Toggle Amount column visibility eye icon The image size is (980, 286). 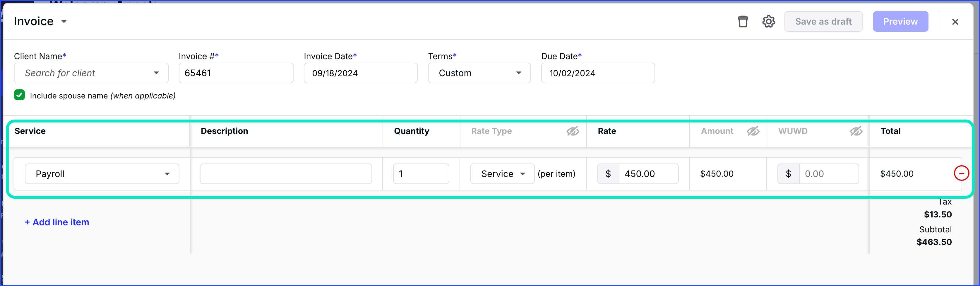(x=753, y=131)
